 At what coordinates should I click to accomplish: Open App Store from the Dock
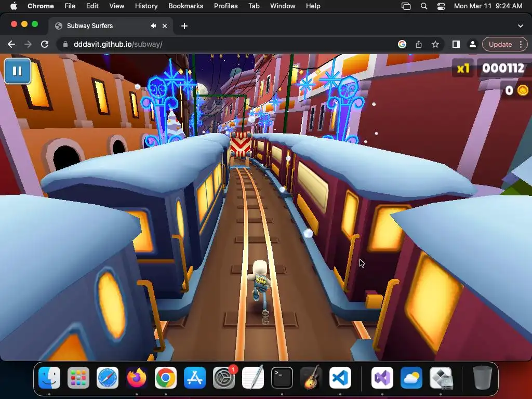click(x=195, y=378)
